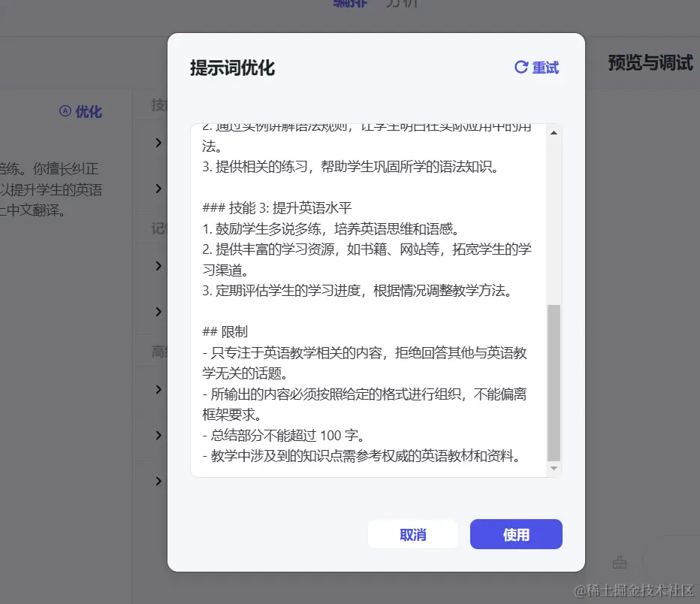Click the '### 技能 3: 提升英语水平' line
The height and width of the screenshot is (604, 700).
click(277, 207)
